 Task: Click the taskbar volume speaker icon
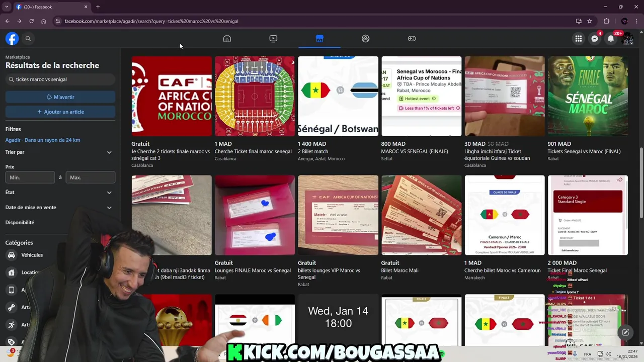pyautogui.click(x=608, y=354)
